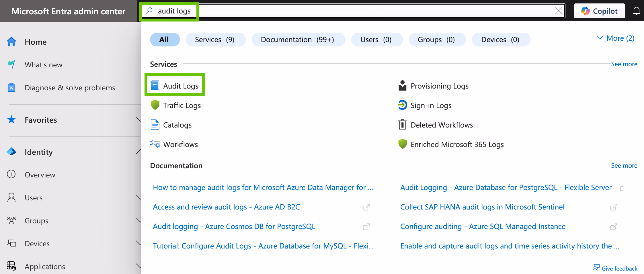Open the notifications bell
This screenshot has width=644, height=274.
click(637, 11)
